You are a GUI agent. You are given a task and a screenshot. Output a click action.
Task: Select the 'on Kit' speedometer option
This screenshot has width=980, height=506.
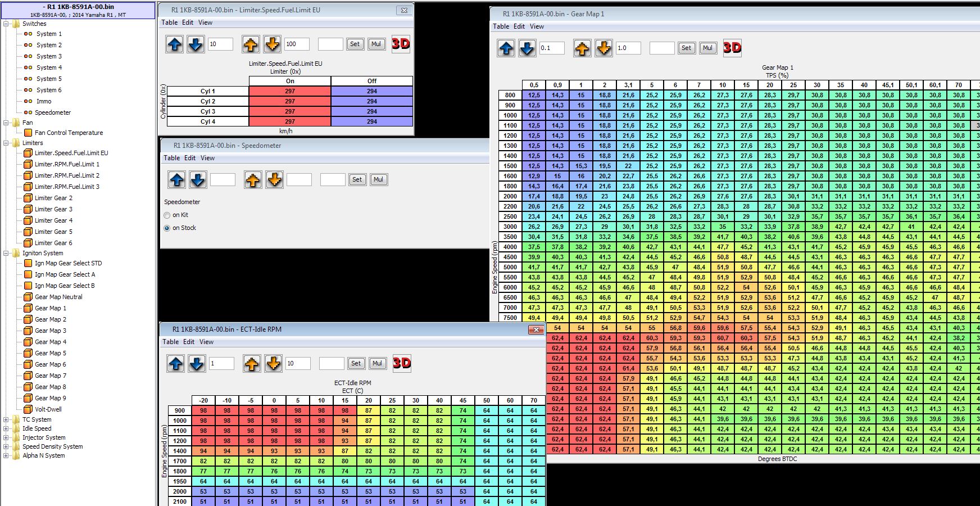[167, 215]
